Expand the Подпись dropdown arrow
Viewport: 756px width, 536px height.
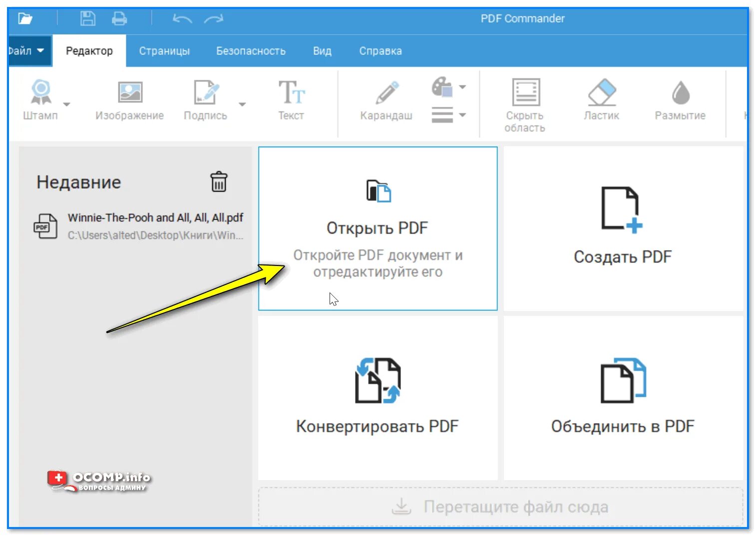(242, 104)
